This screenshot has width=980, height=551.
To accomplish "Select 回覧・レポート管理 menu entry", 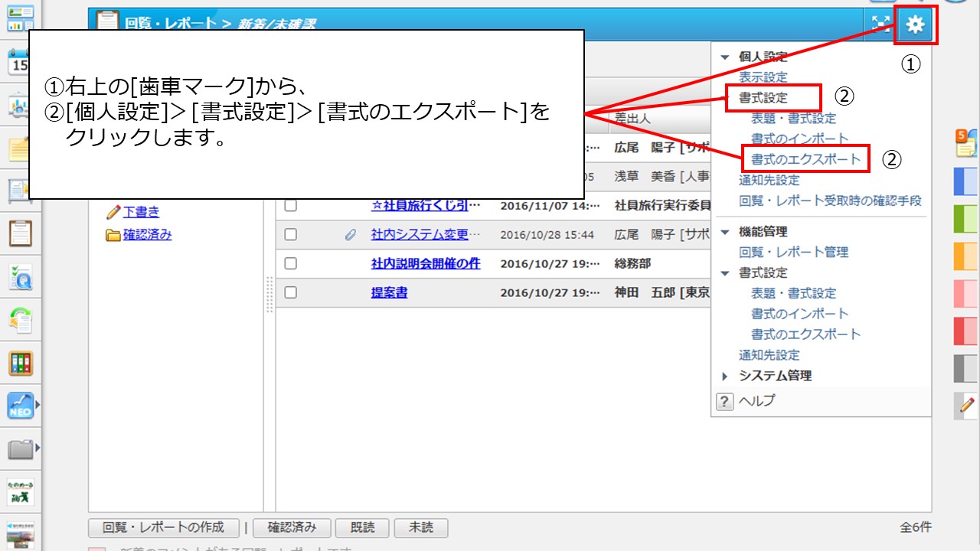I will (x=793, y=252).
